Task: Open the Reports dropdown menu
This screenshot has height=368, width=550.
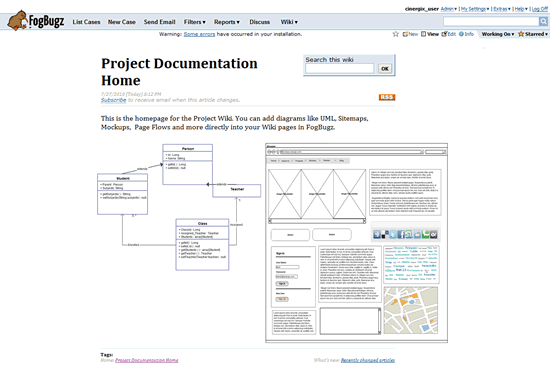Action: pos(227,22)
